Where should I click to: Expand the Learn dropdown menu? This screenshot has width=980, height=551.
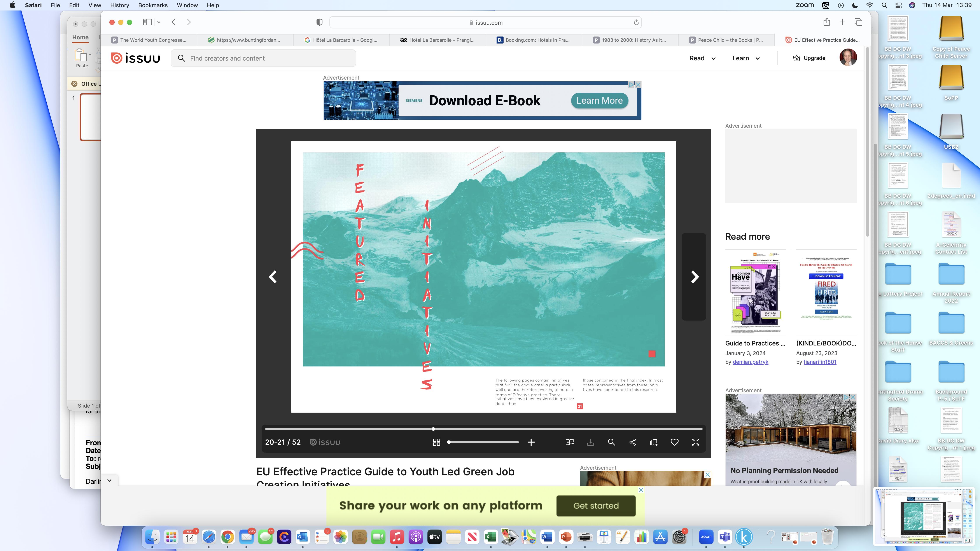tap(746, 58)
